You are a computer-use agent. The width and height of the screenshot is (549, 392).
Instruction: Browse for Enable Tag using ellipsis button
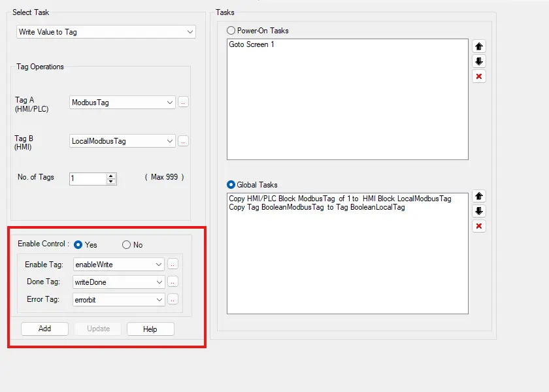coord(173,264)
